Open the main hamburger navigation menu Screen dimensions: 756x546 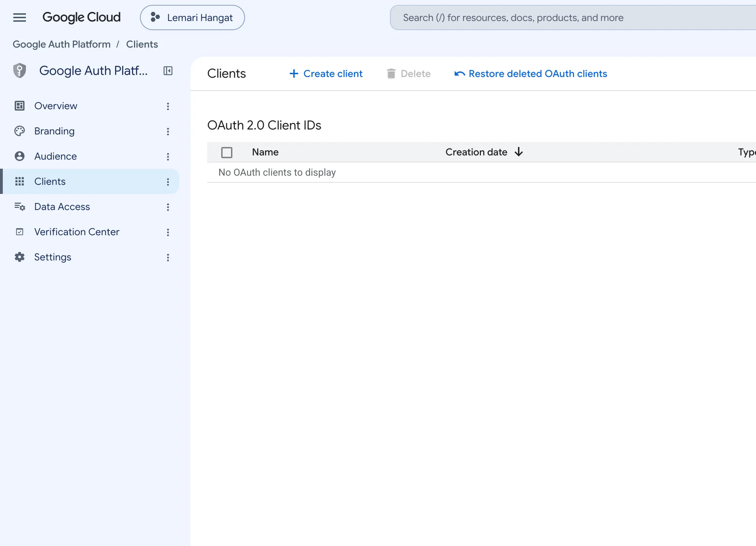click(20, 17)
